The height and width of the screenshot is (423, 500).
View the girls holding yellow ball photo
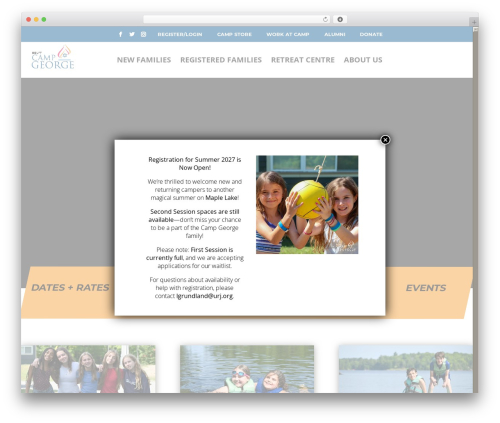click(x=307, y=204)
